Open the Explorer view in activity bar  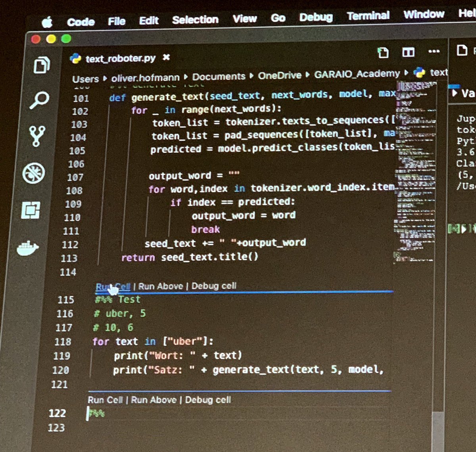(42, 65)
